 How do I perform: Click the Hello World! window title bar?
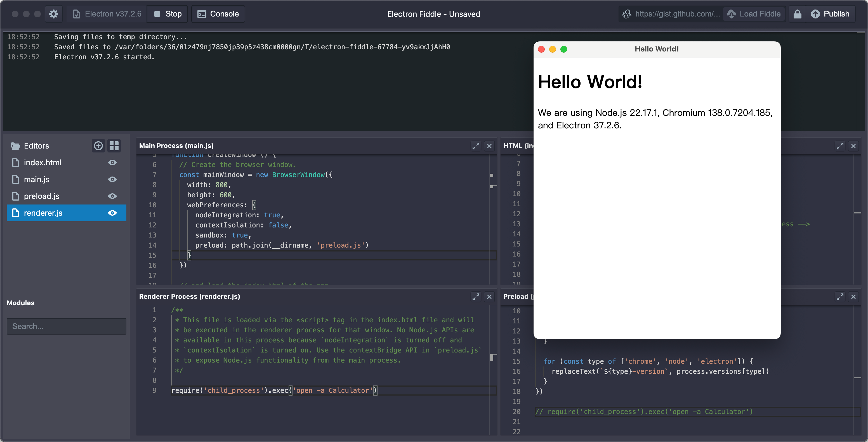657,49
